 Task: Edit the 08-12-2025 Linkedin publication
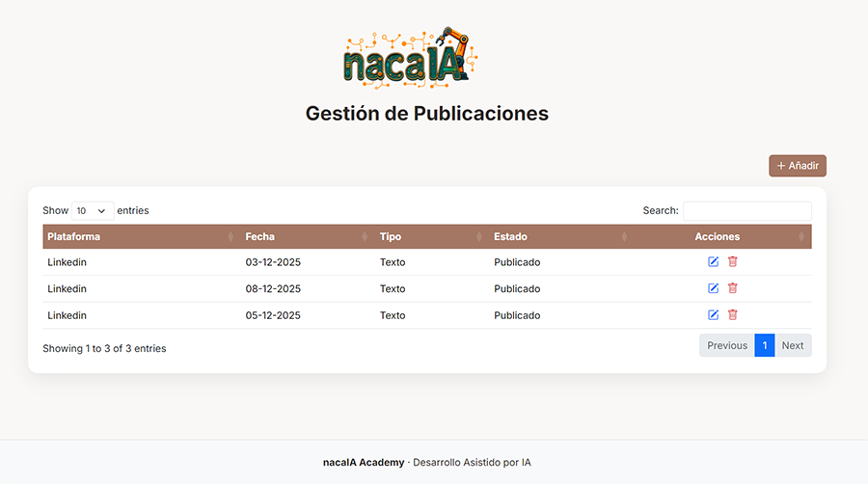(x=713, y=288)
